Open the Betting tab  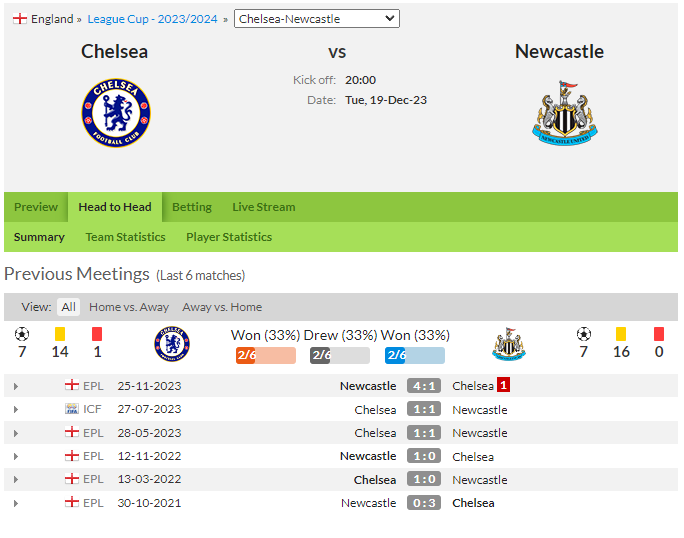[x=192, y=207]
